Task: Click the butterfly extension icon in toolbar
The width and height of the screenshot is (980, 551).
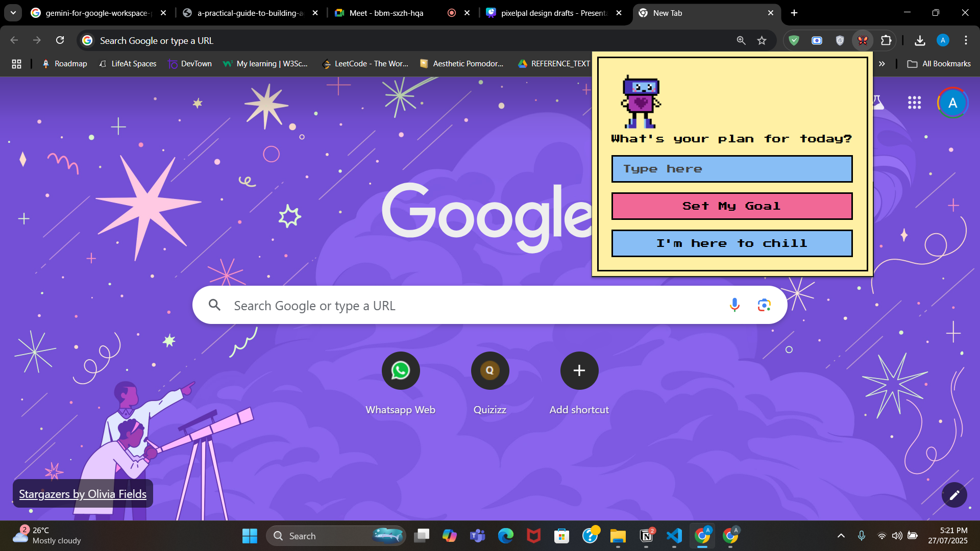Action: pos(863,40)
